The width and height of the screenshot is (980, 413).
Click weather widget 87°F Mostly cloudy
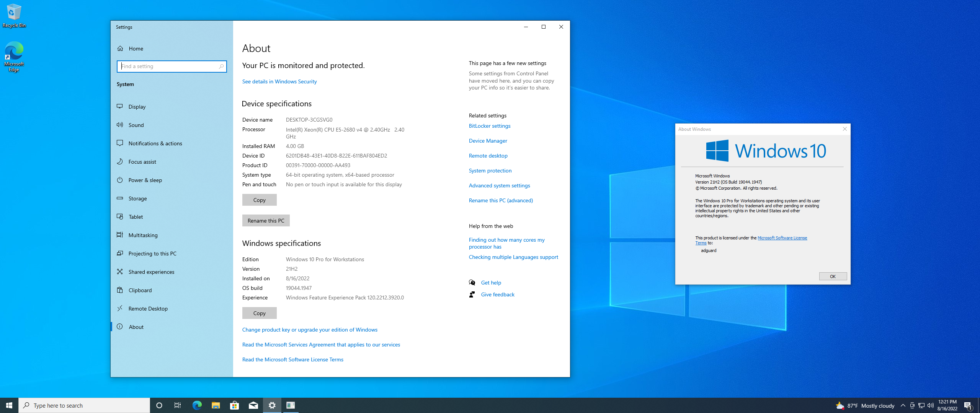(x=865, y=405)
